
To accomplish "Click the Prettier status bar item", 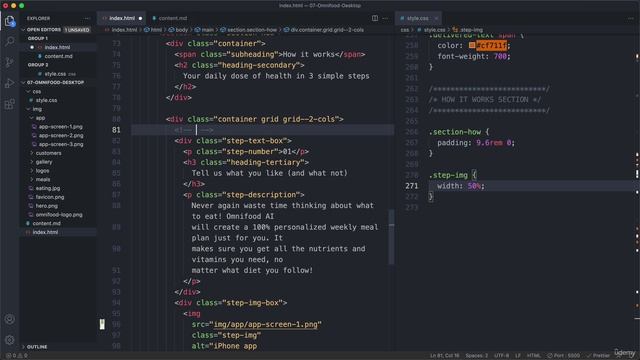I will click(x=598, y=356).
